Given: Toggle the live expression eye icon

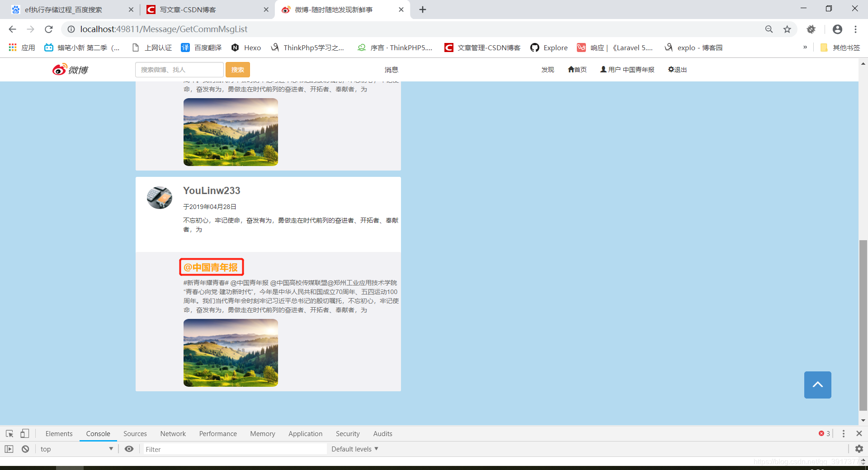Looking at the screenshot, I should pyautogui.click(x=129, y=449).
